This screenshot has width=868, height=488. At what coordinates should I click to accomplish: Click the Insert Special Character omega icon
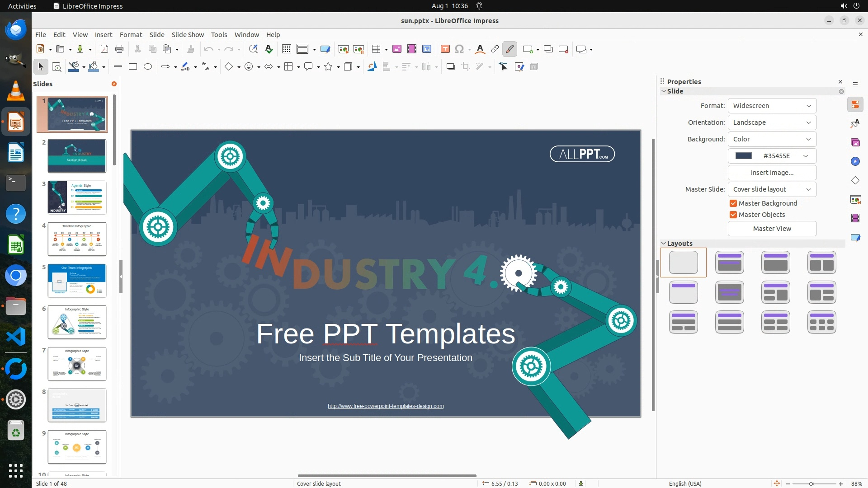(459, 49)
